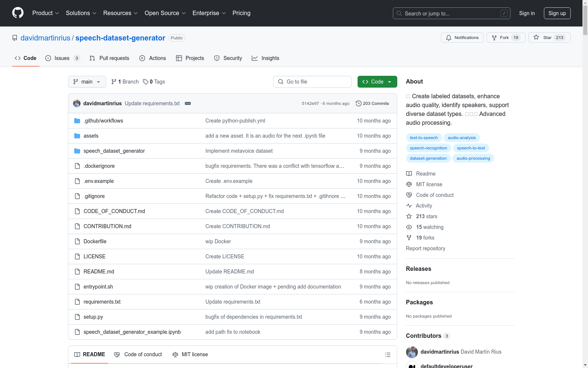
Task: Click the 1 Branch link
Action: pos(125,82)
